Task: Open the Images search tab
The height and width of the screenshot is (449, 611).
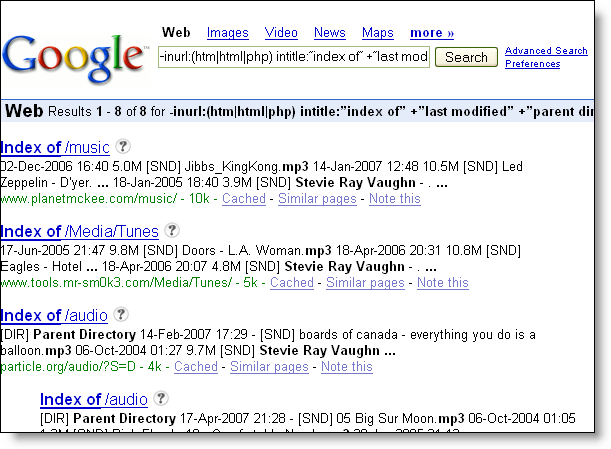Action: (227, 33)
